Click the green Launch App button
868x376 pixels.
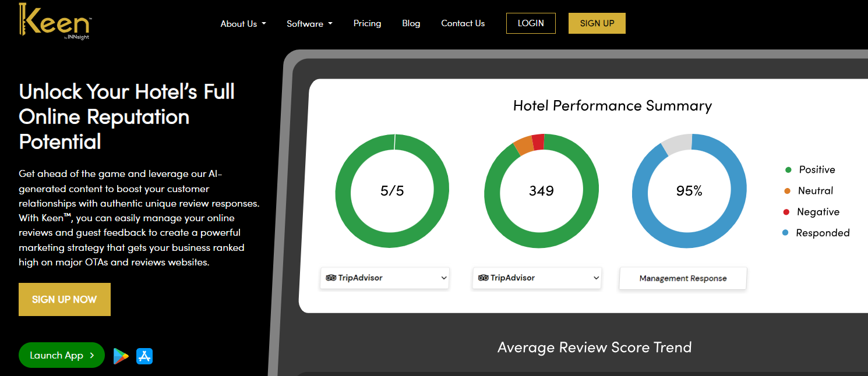pos(62,355)
